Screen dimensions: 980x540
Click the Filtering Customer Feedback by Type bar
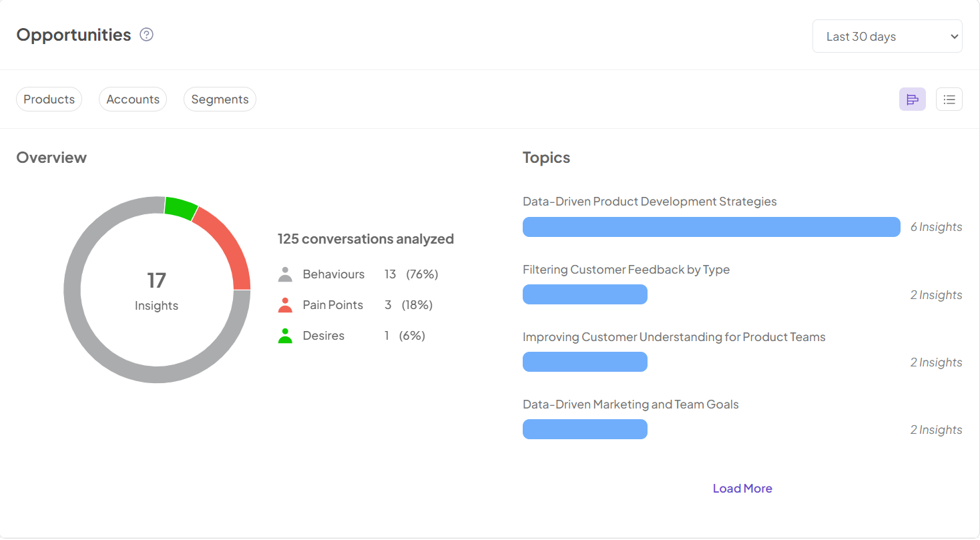[x=585, y=294]
